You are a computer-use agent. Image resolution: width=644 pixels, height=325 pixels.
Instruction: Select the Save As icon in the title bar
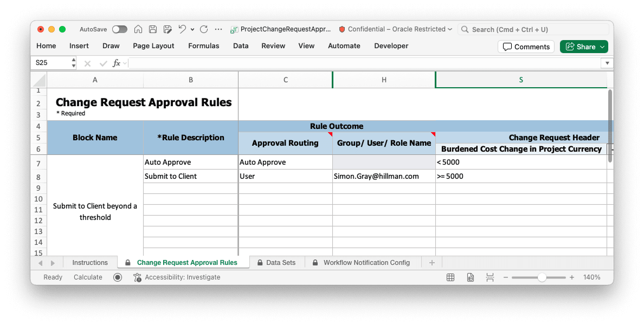167,29
